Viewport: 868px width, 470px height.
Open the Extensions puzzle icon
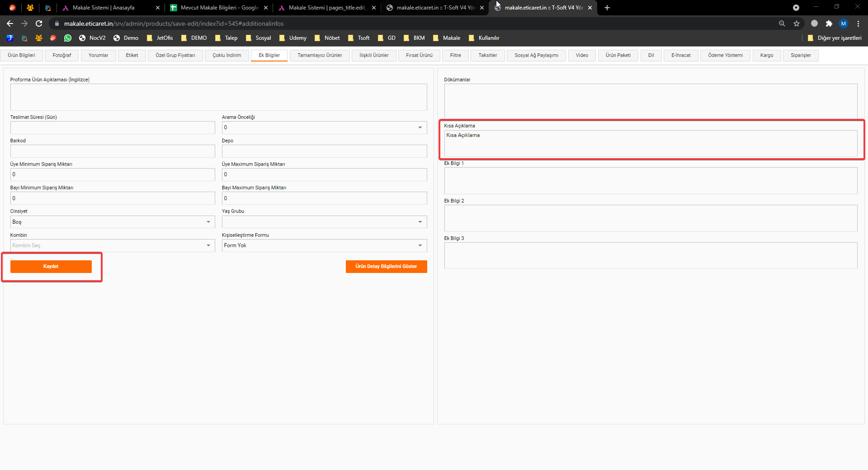tap(829, 23)
